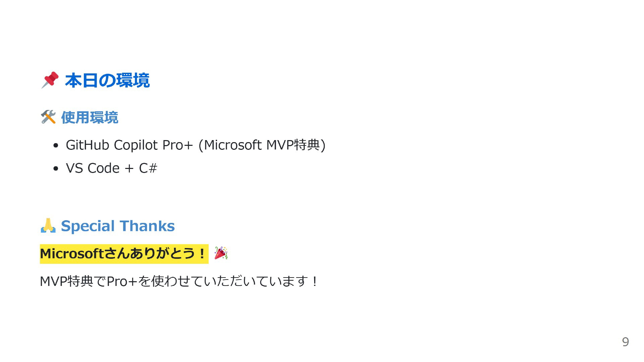Select the 使用環境 subheading

coord(90,118)
